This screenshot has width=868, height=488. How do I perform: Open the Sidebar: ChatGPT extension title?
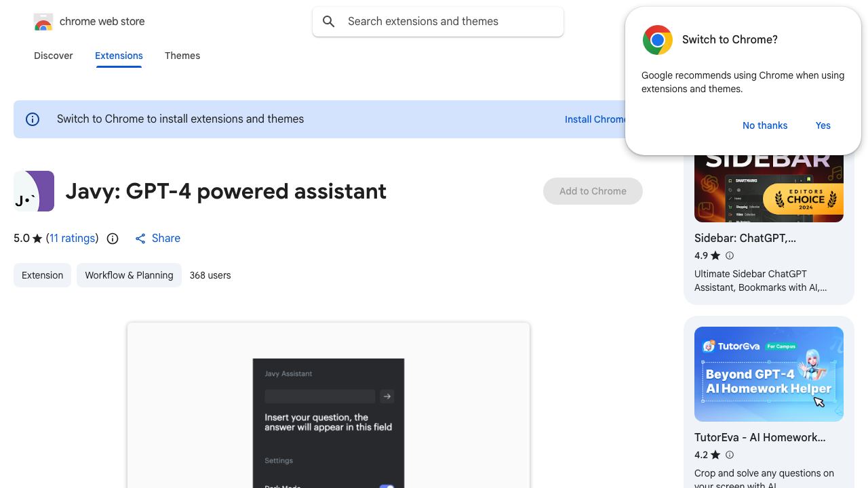(745, 238)
